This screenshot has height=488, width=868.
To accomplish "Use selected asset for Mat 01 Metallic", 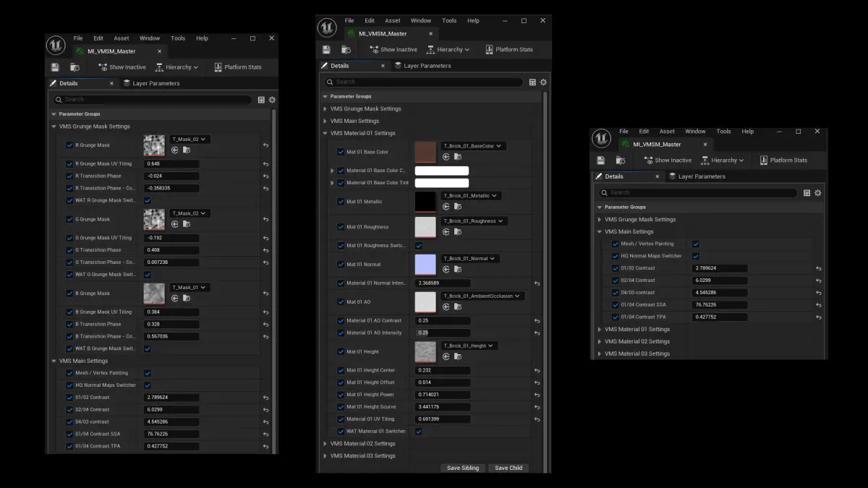I will [446, 207].
